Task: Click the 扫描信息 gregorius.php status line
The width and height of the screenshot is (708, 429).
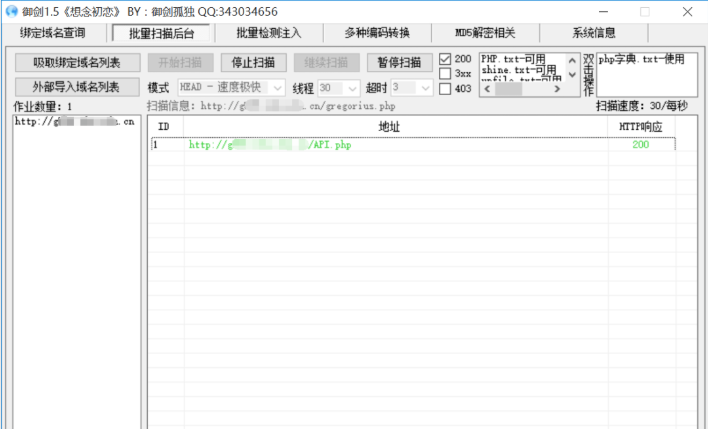Action: tap(271, 106)
